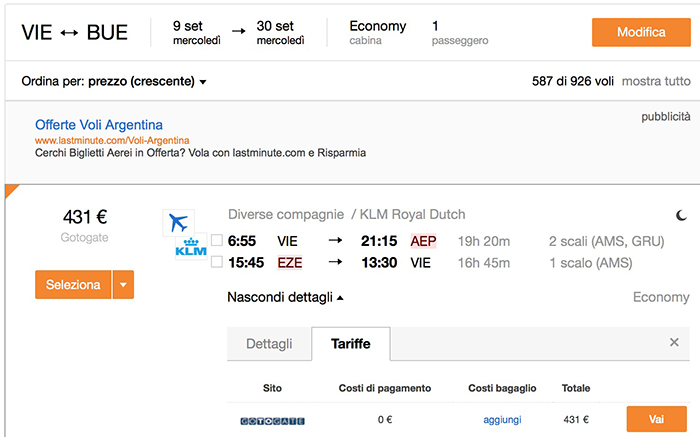Click the blue airplane airline icon
Viewport: 700px width, 437px height.
click(x=179, y=222)
